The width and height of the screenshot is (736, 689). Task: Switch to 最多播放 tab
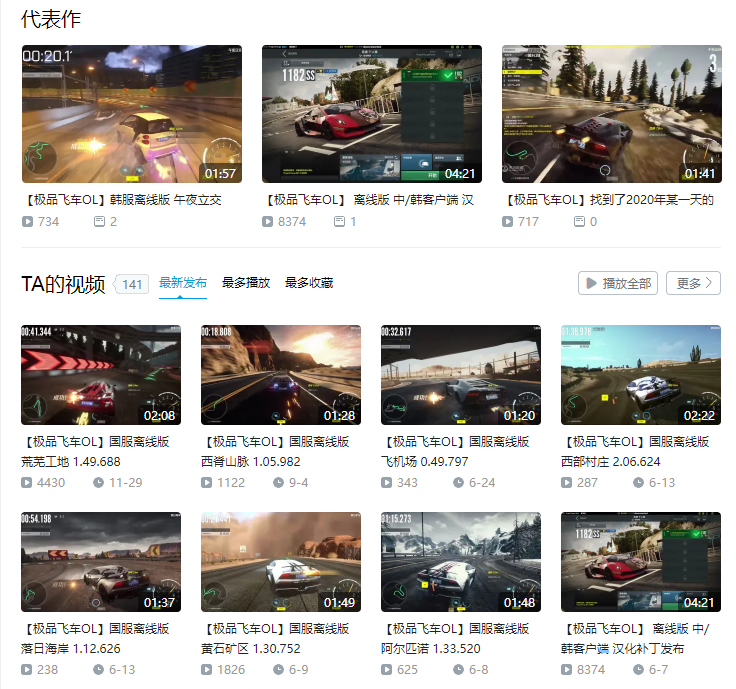[x=246, y=283]
